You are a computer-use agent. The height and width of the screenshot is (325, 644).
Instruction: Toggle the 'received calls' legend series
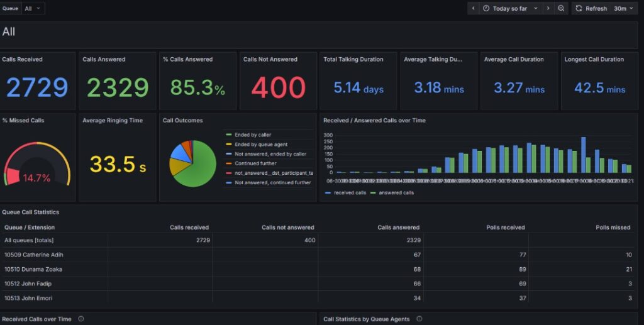click(345, 193)
